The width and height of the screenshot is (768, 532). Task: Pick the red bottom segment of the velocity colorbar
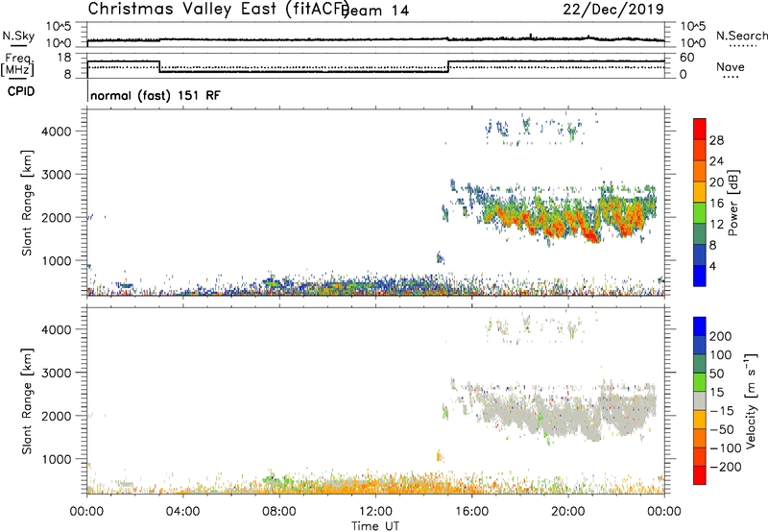tap(700, 475)
